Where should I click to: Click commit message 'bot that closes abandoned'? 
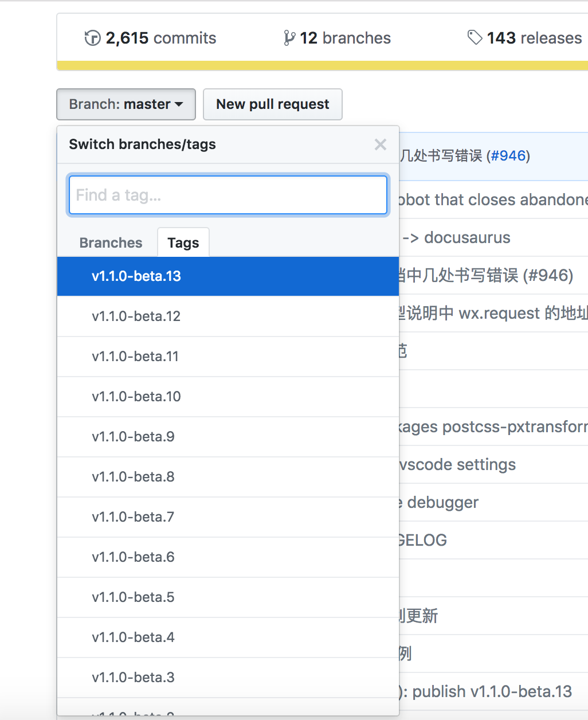493,199
